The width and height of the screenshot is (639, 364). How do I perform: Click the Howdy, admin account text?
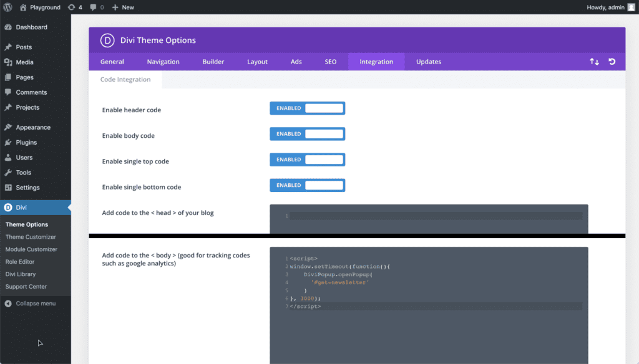coord(605,7)
